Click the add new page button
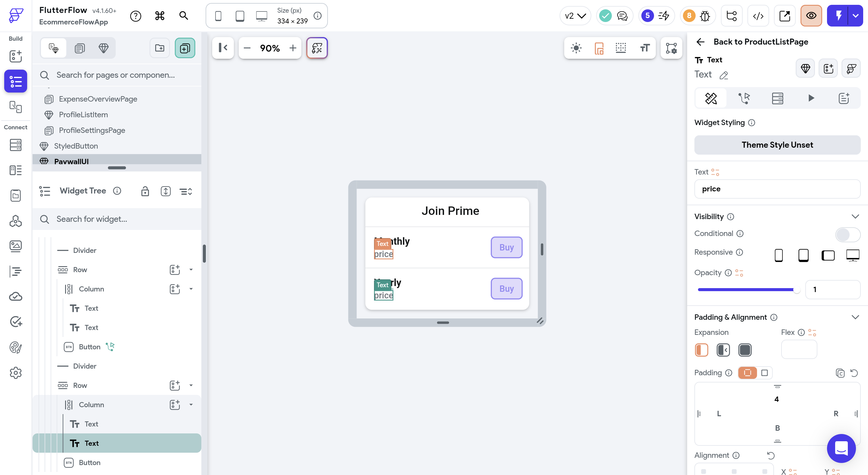Screen dimensions: 868x475 pos(185,48)
